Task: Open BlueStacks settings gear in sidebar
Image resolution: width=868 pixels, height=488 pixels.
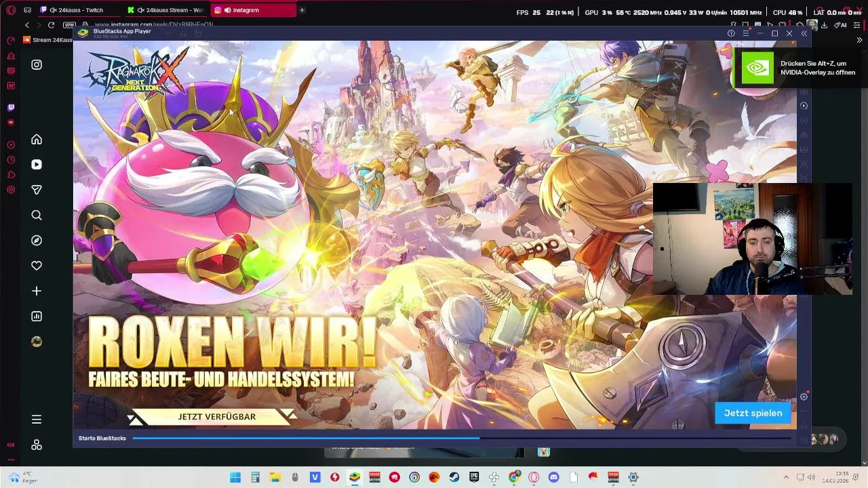Action: (x=804, y=396)
